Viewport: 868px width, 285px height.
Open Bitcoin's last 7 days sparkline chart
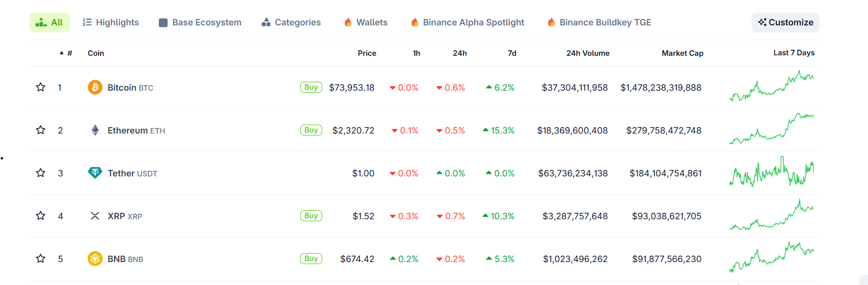771,87
